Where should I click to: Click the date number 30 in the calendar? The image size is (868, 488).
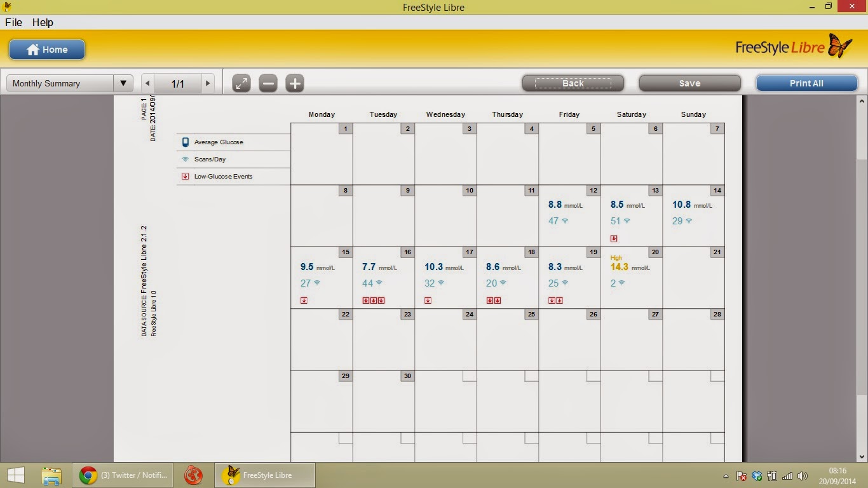tap(407, 376)
